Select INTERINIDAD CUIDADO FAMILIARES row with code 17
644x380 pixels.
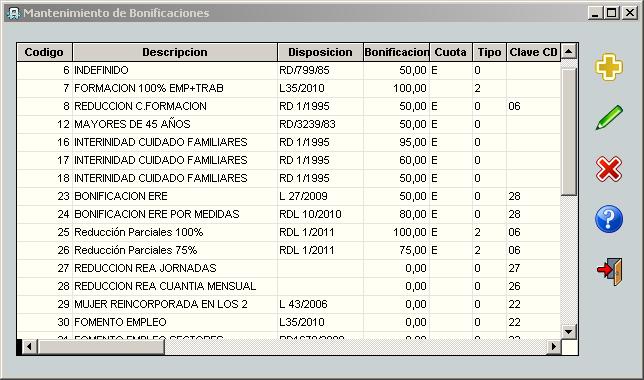click(x=289, y=160)
